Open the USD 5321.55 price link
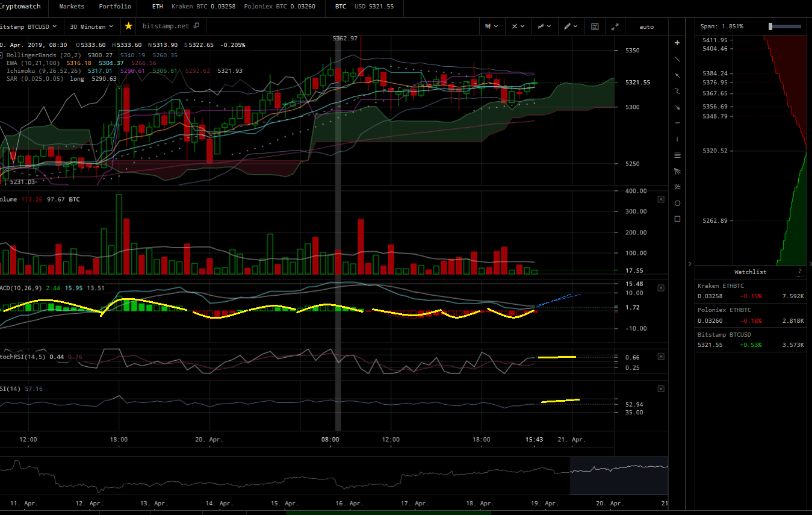Screen dimensions: 812x515 [374, 7]
